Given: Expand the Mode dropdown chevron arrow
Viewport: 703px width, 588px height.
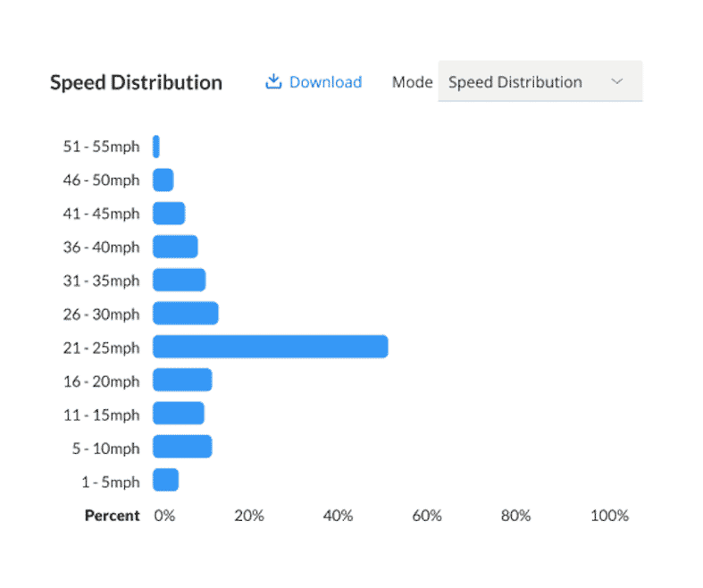Looking at the screenshot, I should point(617,81).
